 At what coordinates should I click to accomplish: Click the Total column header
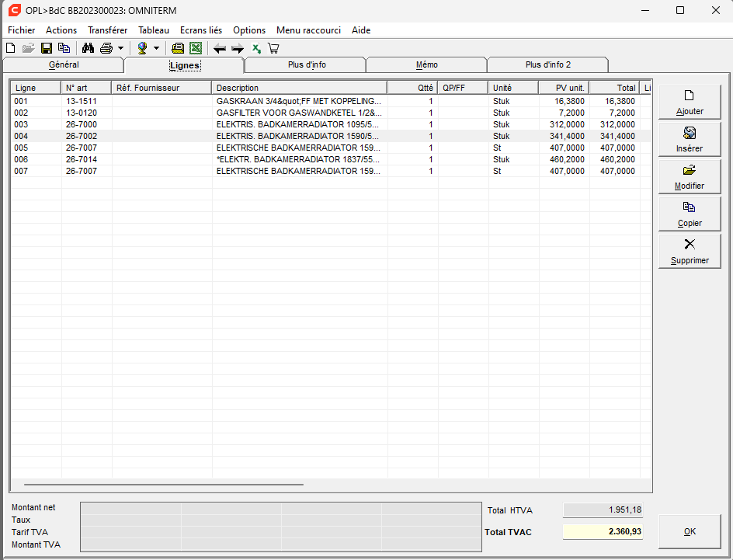(x=615, y=88)
